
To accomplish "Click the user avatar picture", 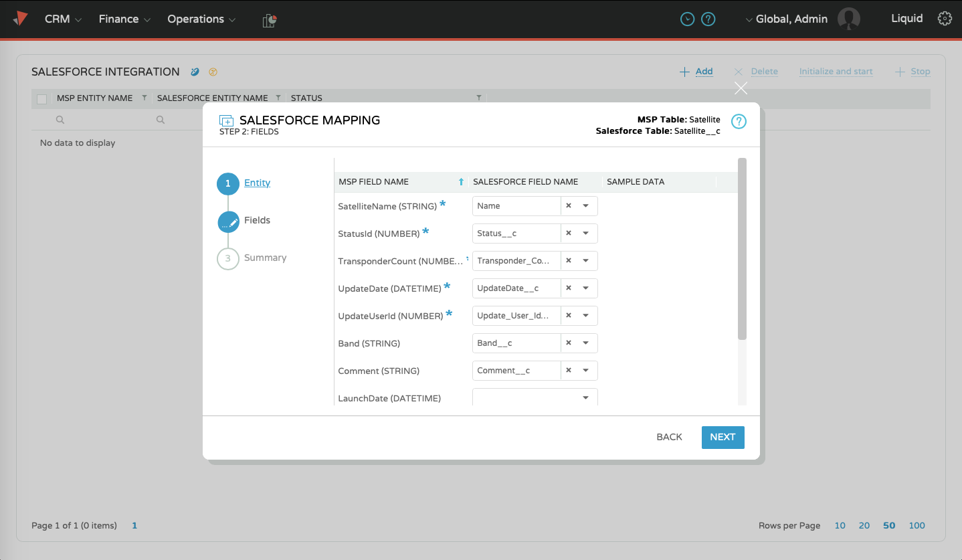I will point(849,19).
